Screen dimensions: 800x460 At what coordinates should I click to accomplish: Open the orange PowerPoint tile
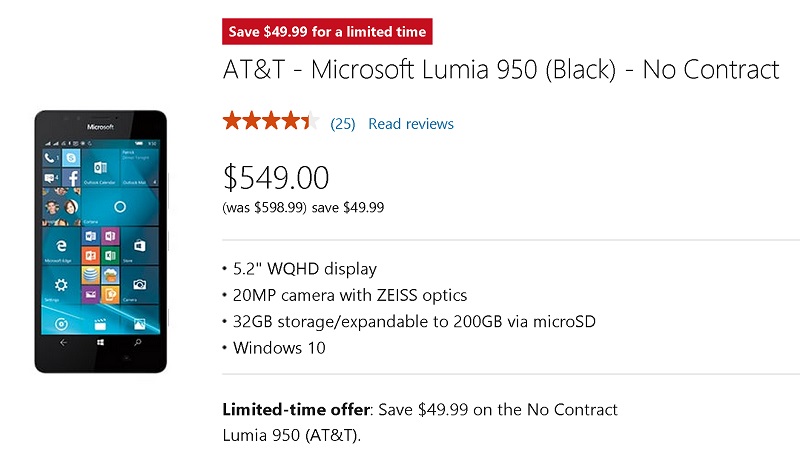[91, 255]
